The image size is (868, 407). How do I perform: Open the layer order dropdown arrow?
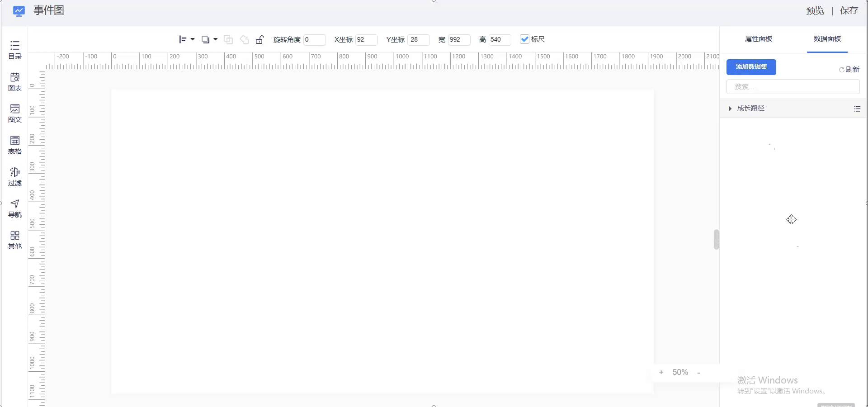tap(216, 39)
